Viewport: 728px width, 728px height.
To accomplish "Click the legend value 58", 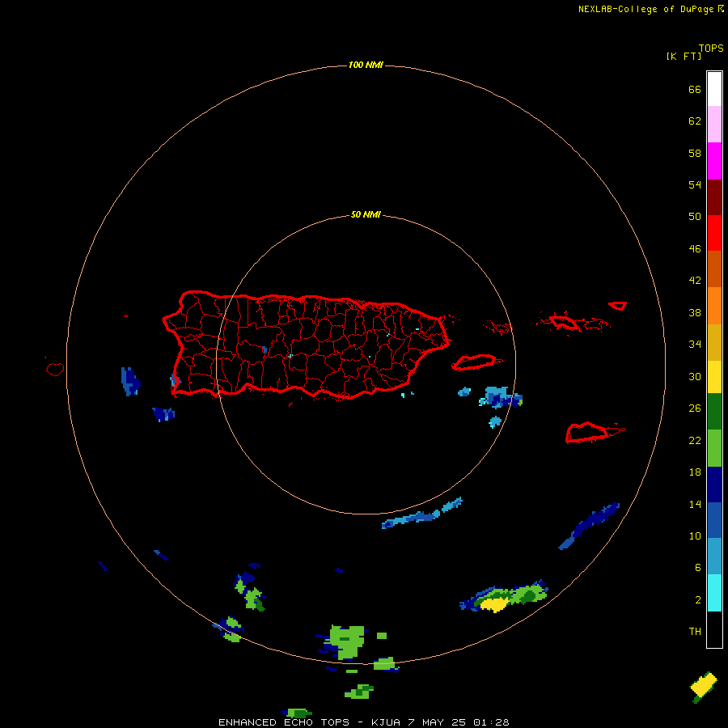I will tap(695, 153).
